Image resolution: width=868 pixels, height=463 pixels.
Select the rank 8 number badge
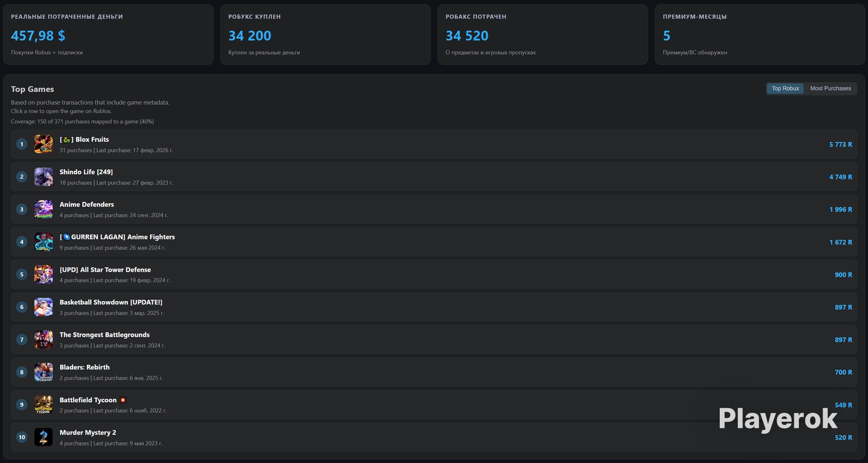point(22,372)
